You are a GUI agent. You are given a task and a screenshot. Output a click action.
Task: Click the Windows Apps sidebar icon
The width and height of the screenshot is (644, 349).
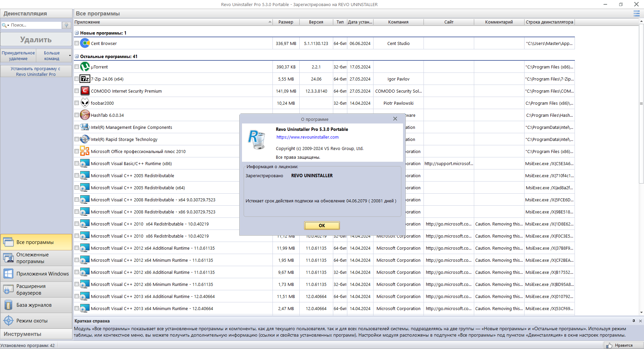coord(8,273)
